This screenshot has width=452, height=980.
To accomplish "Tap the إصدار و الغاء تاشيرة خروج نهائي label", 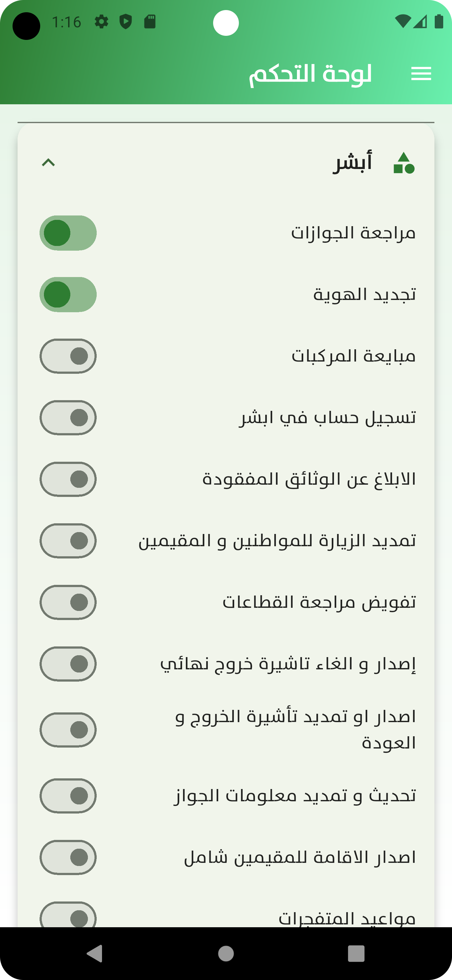I will [288, 664].
